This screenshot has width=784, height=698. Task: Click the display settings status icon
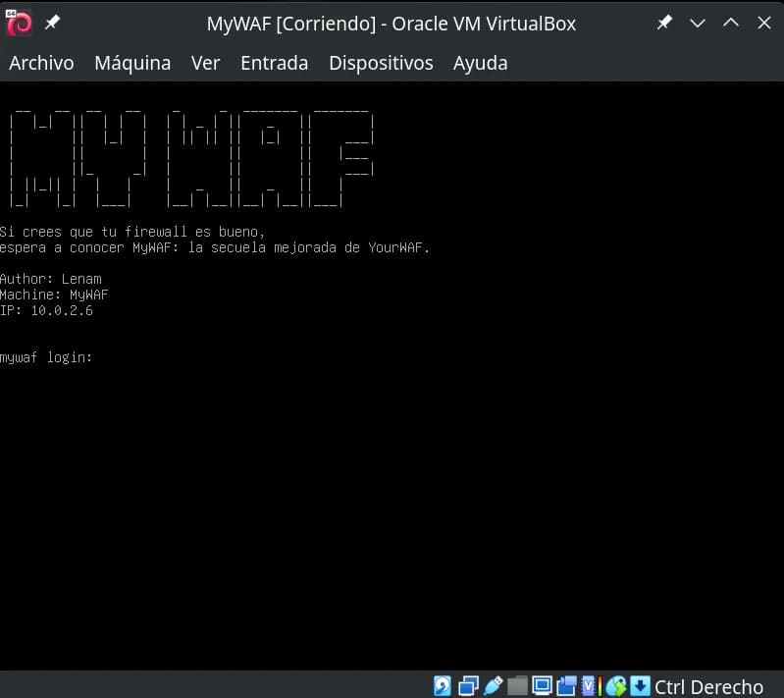(x=542, y=686)
